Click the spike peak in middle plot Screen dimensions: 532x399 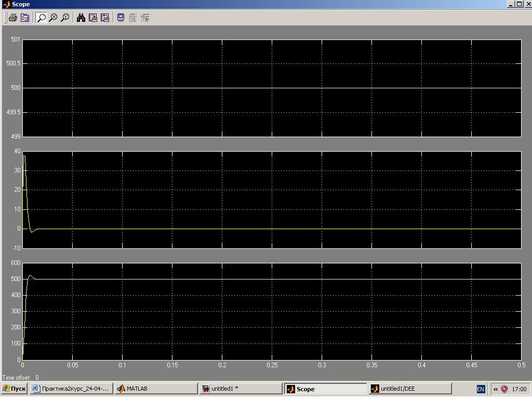pyautogui.click(x=24, y=155)
